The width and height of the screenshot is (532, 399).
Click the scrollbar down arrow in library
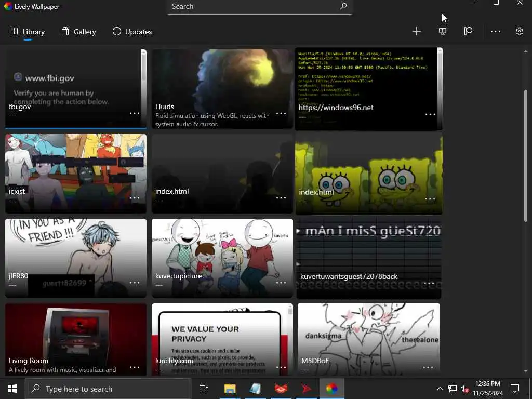(526, 371)
